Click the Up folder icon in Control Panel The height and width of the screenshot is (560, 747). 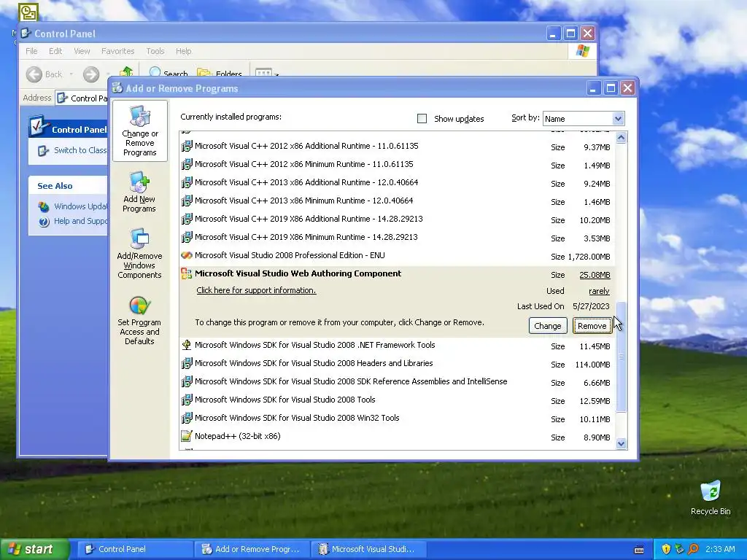point(126,71)
